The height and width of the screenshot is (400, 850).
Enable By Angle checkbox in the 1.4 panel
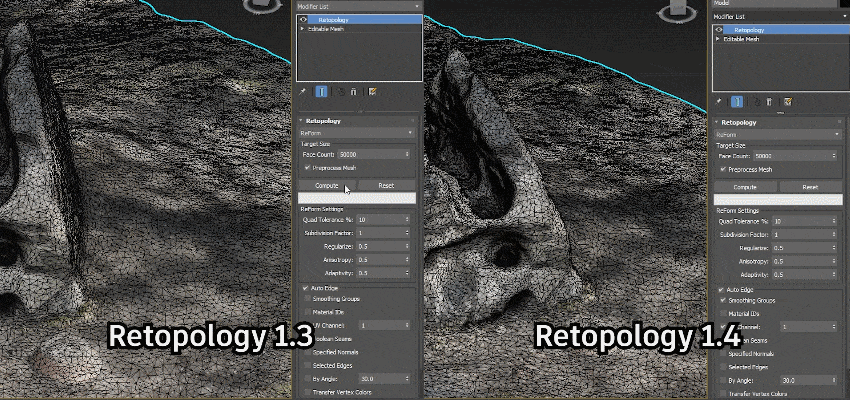point(724,380)
